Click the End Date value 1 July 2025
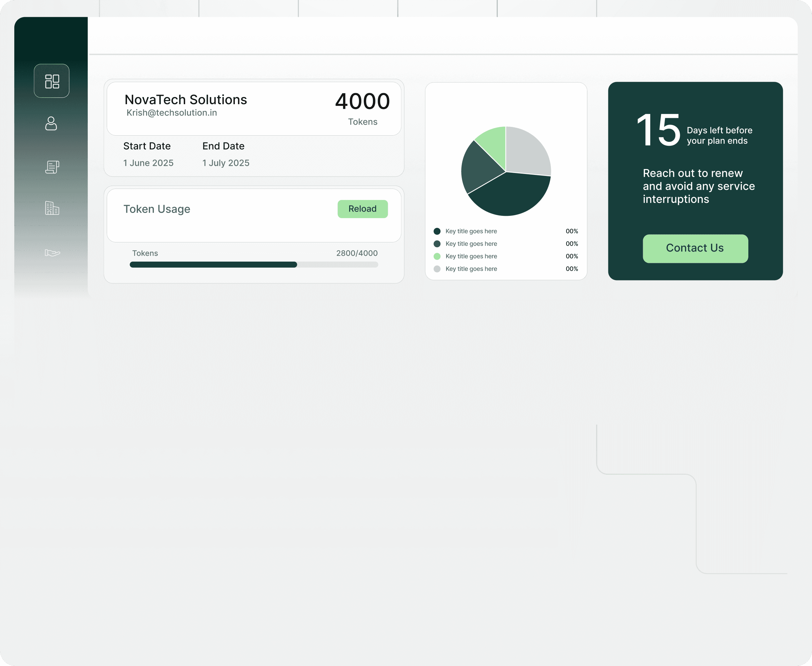812x666 pixels. (x=226, y=163)
